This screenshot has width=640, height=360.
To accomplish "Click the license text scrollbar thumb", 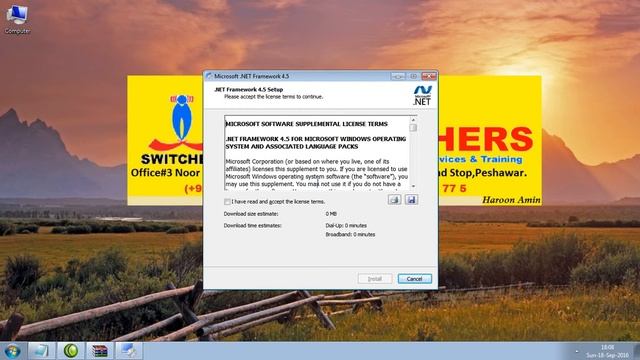I will (413, 128).
